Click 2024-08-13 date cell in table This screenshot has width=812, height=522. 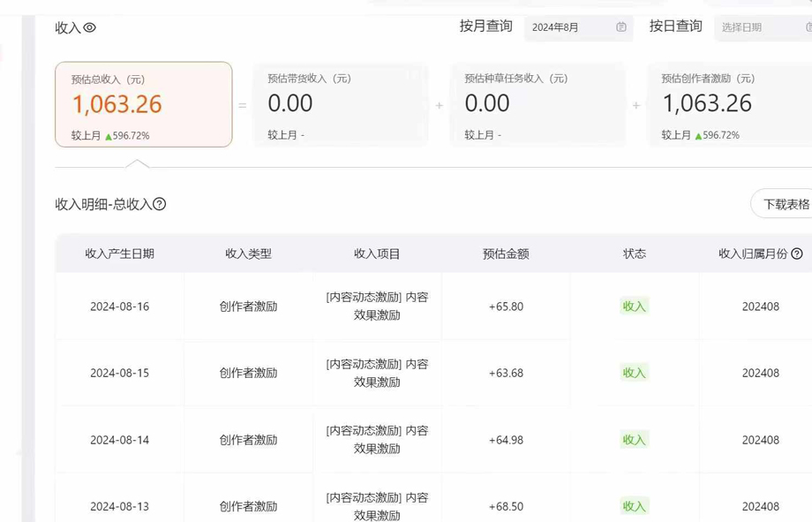click(119, 506)
